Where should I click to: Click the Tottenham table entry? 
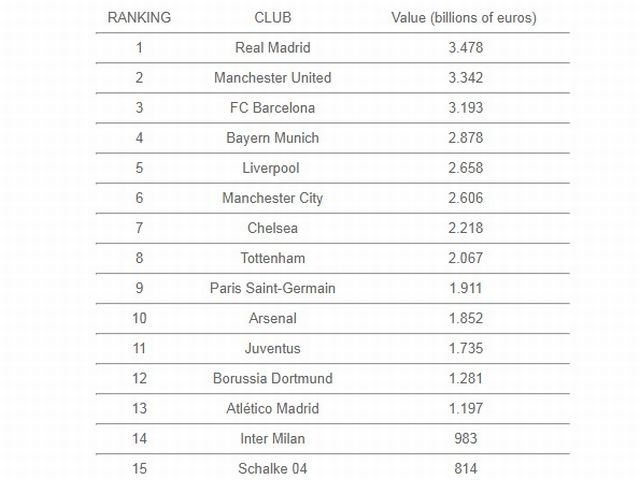273,258
